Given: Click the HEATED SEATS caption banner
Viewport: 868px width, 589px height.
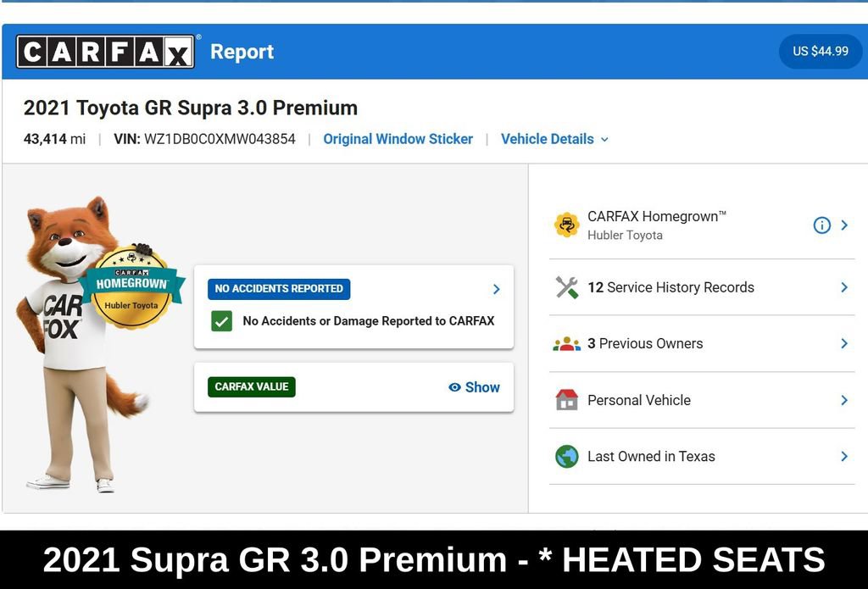Looking at the screenshot, I should tap(434, 559).
